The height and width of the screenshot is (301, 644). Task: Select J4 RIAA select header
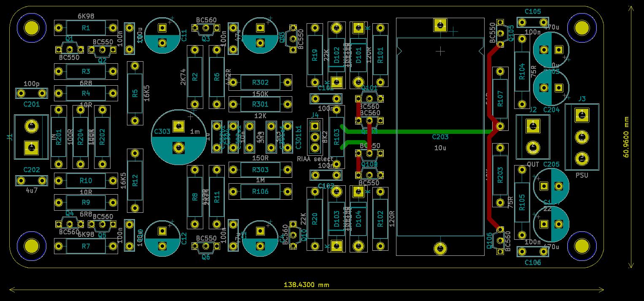pos(315,137)
